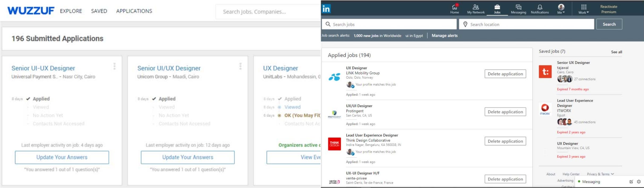Open the Jobs briefcase icon
This screenshot has height=188, width=644.
click(x=497, y=9)
